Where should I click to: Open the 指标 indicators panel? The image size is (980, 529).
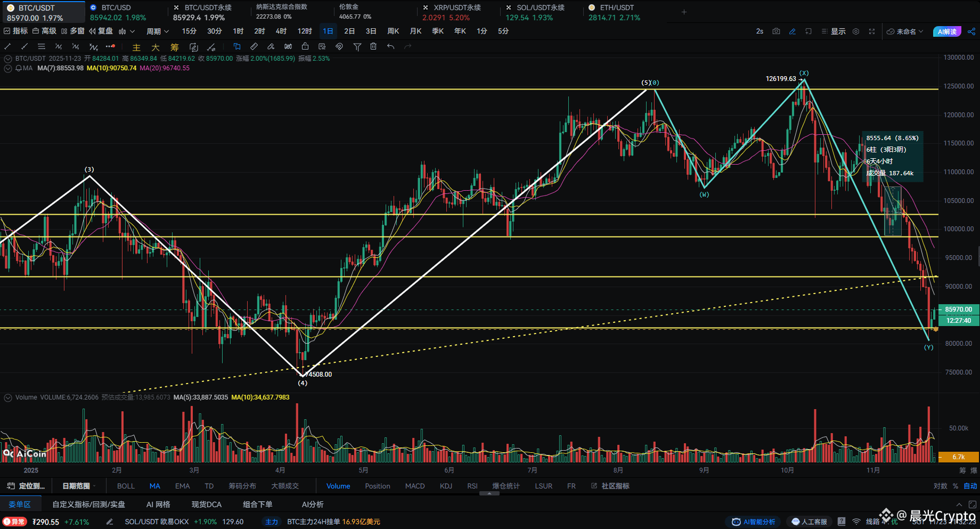pos(15,31)
